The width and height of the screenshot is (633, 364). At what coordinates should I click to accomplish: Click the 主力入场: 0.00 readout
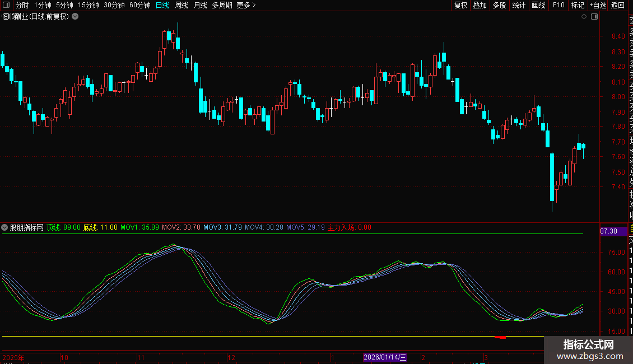click(349, 227)
